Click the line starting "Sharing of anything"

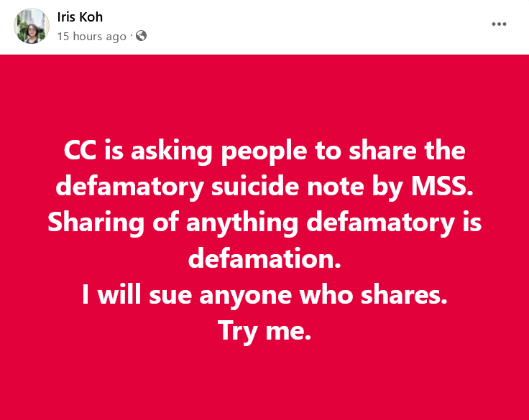tap(264, 223)
